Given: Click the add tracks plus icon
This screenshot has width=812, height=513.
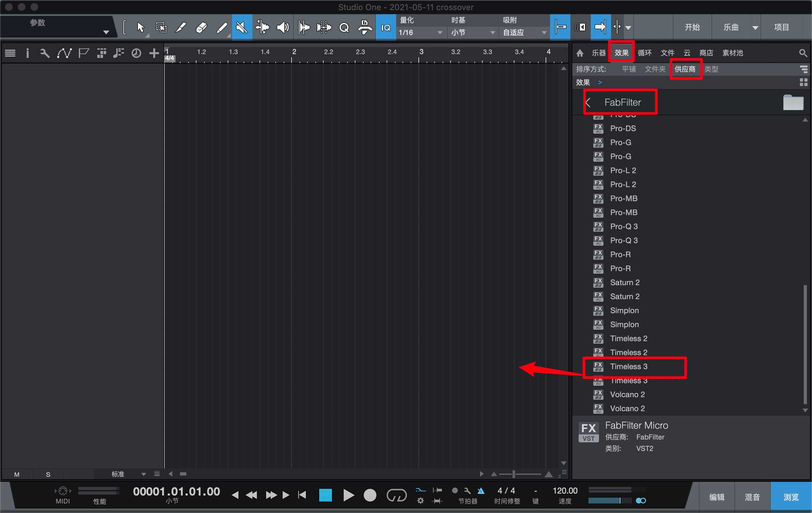Looking at the screenshot, I should coord(154,53).
